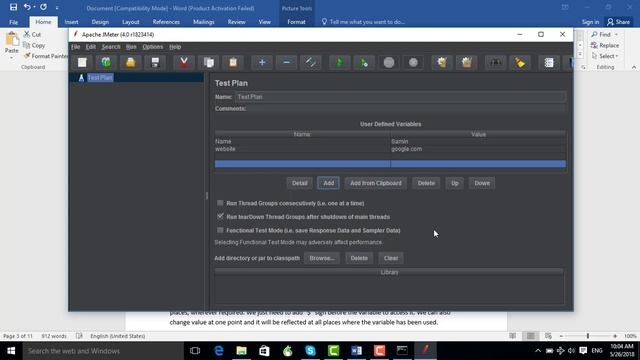The height and width of the screenshot is (360, 640).
Task: Click the JMeter Shutdown test icon
Action: coord(413,62)
